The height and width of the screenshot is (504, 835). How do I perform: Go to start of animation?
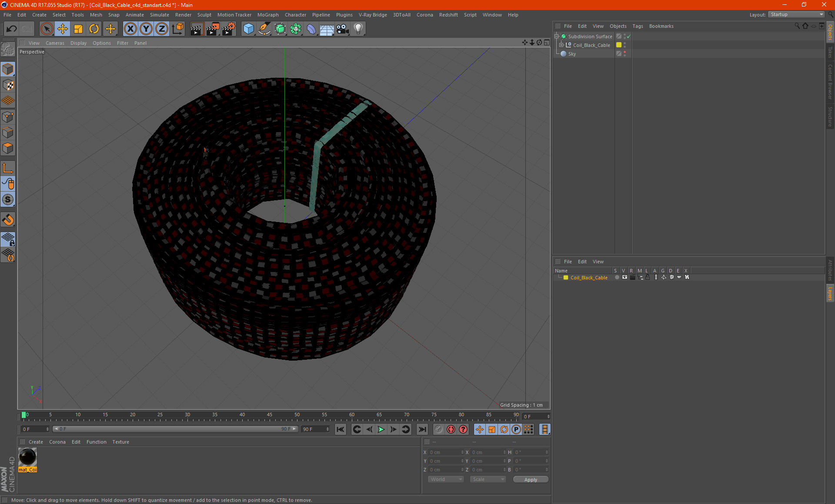click(341, 429)
